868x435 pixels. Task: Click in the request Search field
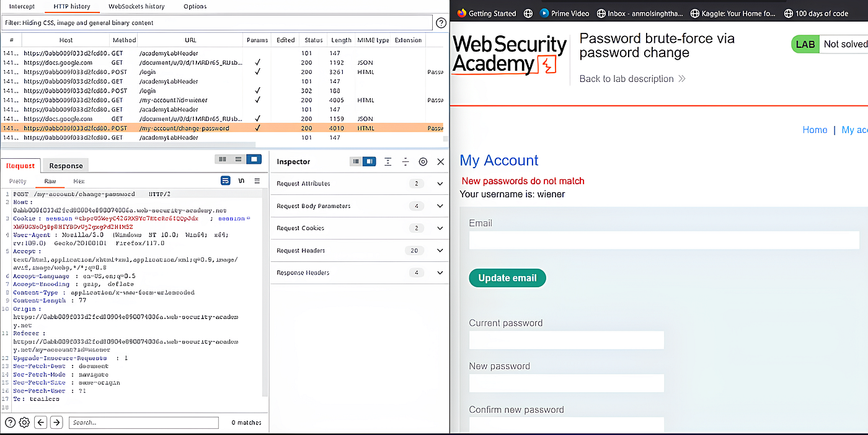click(x=143, y=423)
